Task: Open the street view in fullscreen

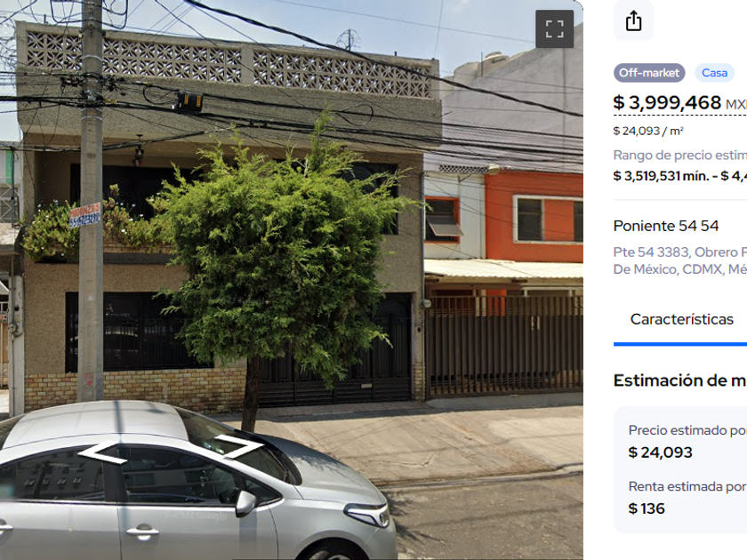Action: [554, 29]
